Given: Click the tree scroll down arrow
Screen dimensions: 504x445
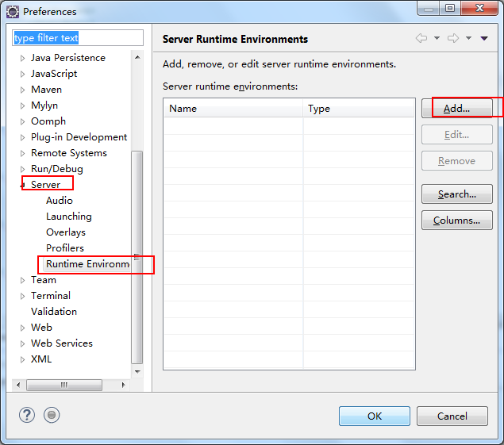Looking at the screenshot, I should 137,372.
